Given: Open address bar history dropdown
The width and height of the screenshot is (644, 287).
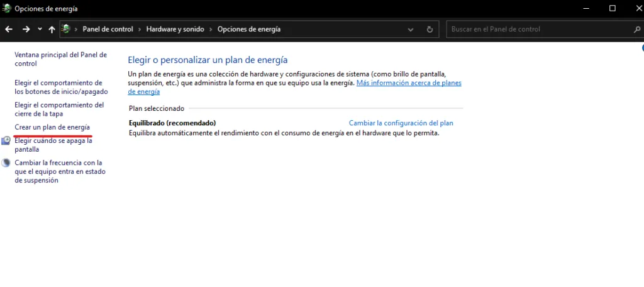Looking at the screenshot, I should pyautogui.click(x=410, y=30).
